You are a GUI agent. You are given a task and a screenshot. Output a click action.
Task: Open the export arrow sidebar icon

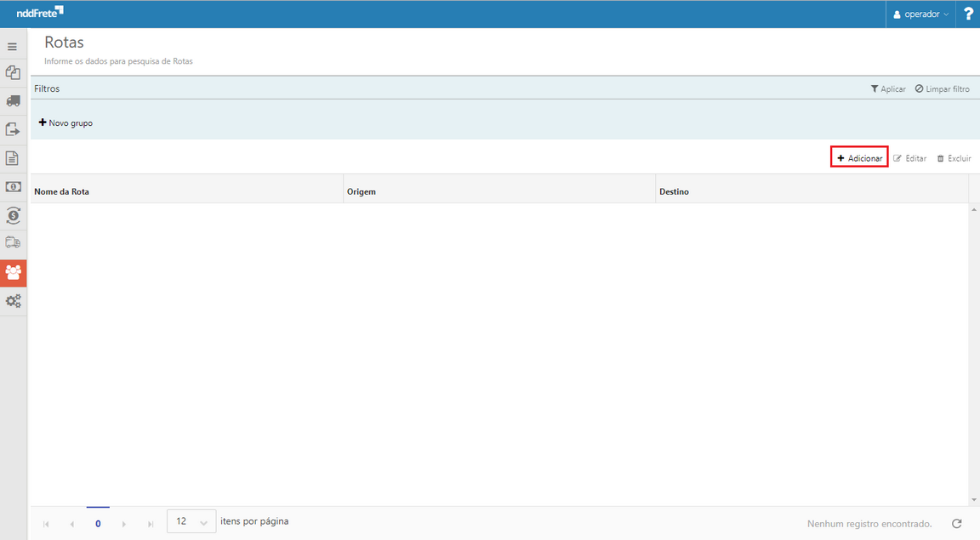(x=13, y=129)
